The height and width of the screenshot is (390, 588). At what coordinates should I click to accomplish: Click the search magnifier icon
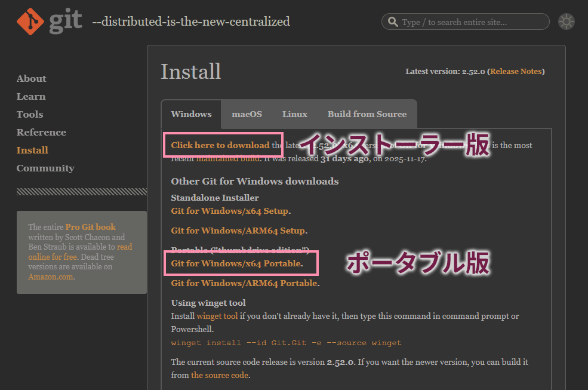[x=393, y=22]
